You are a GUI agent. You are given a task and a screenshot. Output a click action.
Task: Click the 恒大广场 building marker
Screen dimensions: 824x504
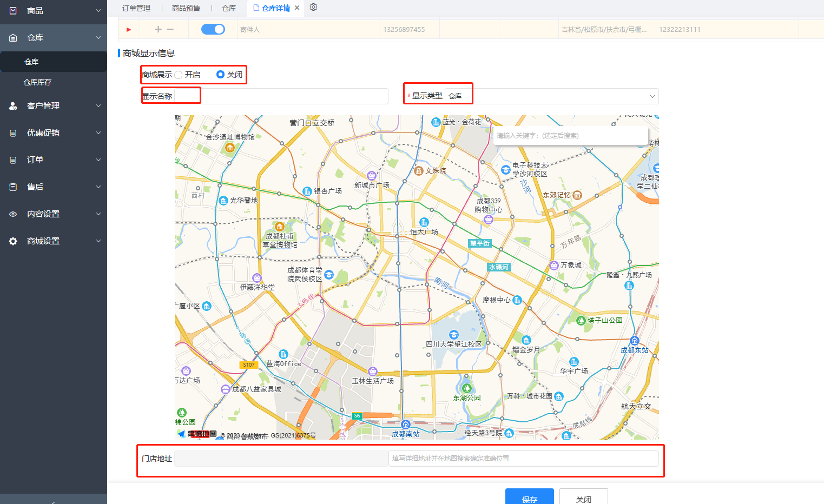(x=424, y=222)
